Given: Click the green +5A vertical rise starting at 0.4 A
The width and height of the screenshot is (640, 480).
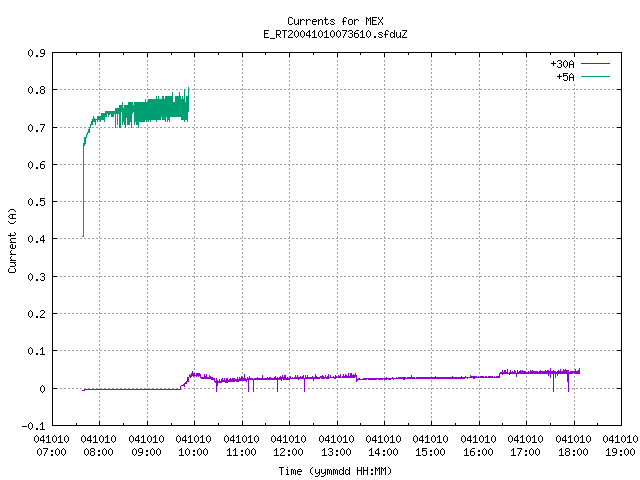Looking at the screenshot, I should point(83,190).
